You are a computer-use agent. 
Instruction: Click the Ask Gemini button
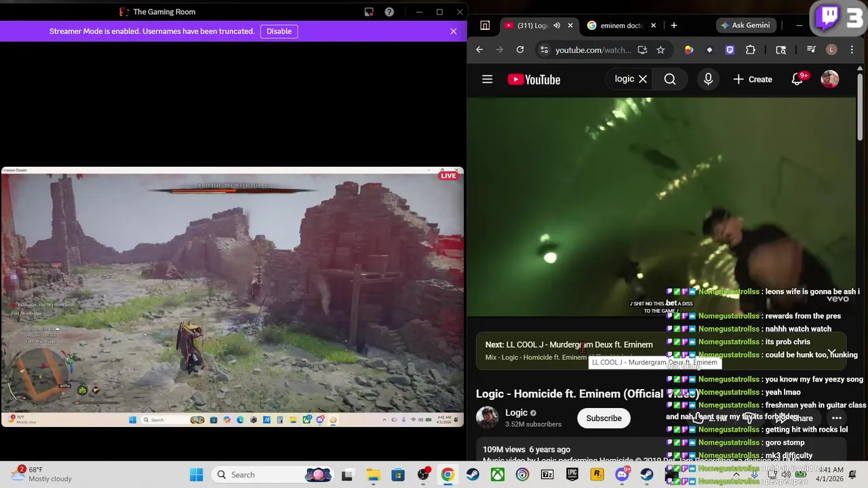click(x=746, y=26)
